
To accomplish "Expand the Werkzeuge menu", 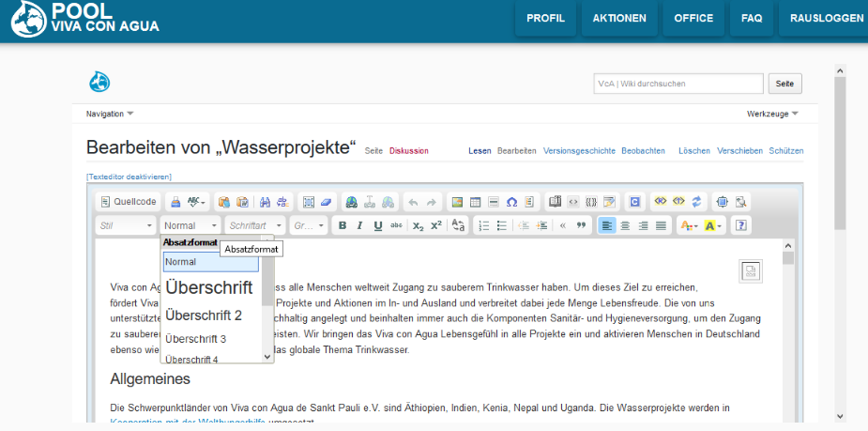I will click(772, 114).
